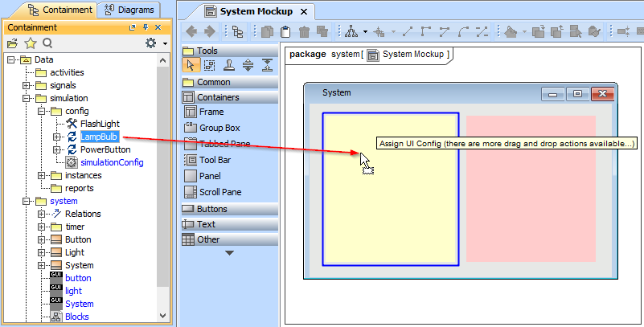Click the curved bezier path style icon
This screenshot has height=327, width=644.
coord(463,31)
